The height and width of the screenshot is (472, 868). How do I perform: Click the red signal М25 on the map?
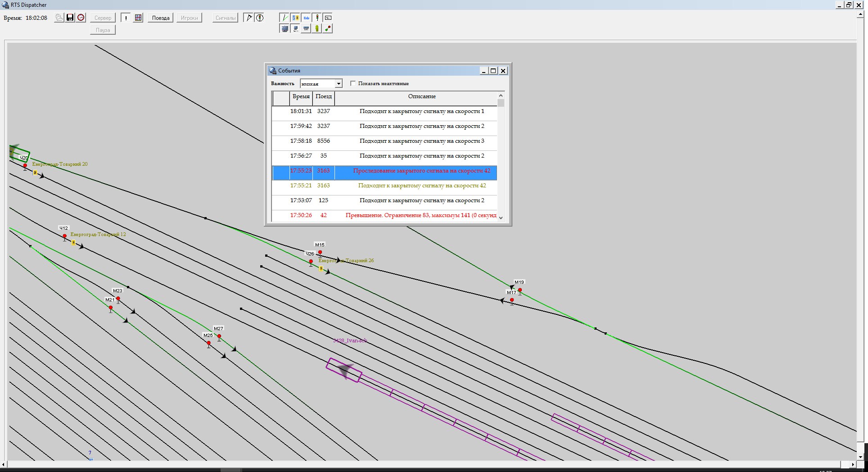208,343
